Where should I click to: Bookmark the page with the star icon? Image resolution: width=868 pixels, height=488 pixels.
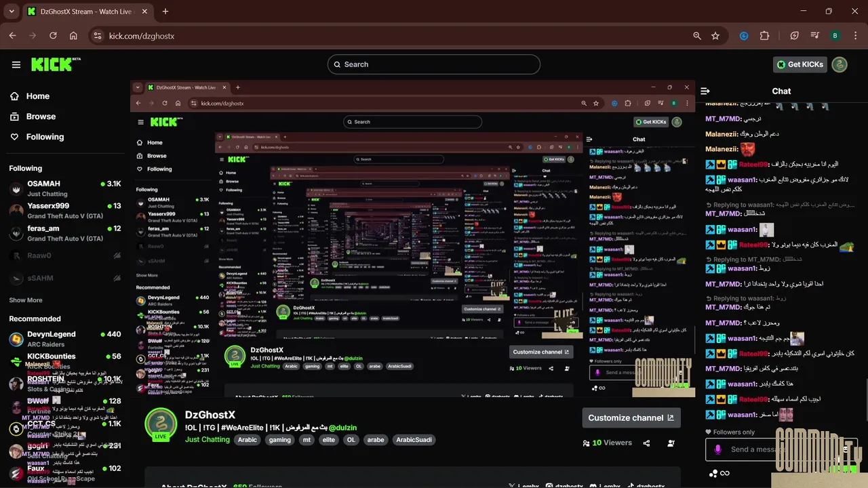715,36
